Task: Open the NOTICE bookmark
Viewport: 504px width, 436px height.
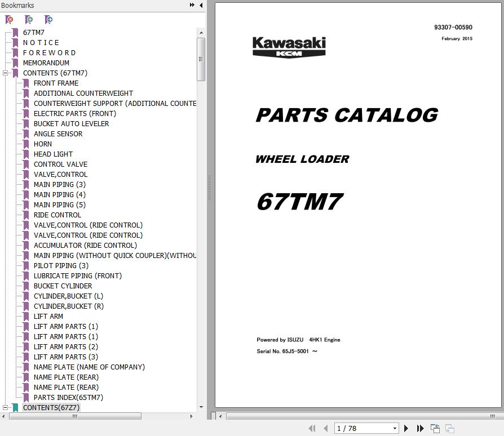Action: [41, 43]
